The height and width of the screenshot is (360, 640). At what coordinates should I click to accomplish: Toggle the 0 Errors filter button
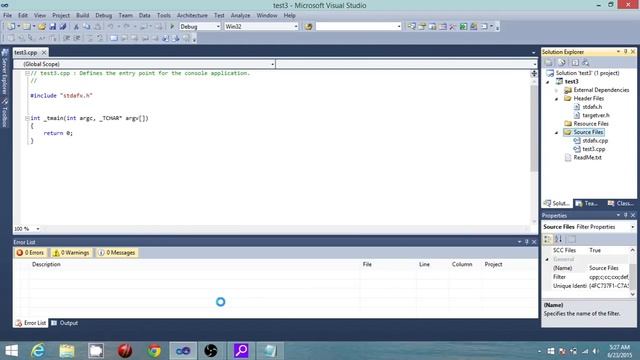click(30, 253)
